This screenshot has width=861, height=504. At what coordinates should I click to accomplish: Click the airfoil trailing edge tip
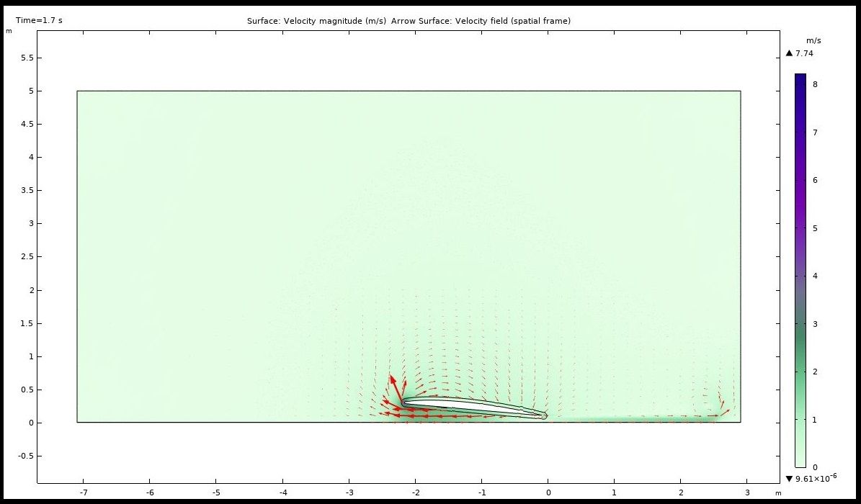pos(545,415)
